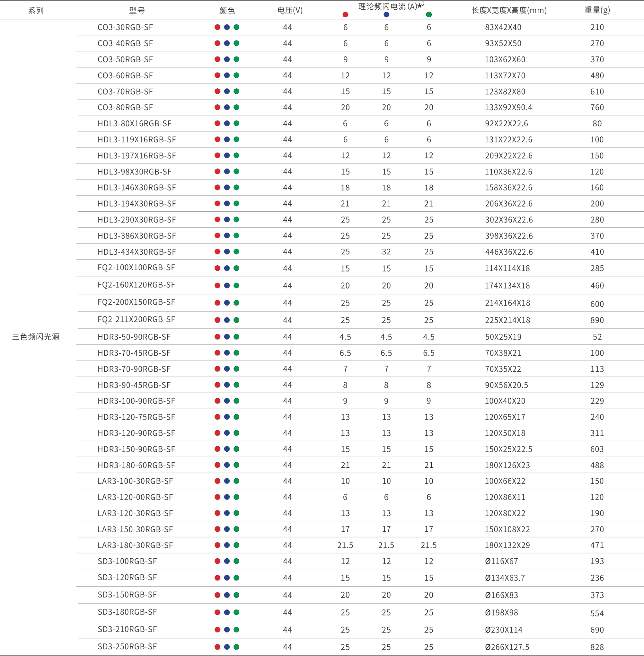Screen dimensions: 644x656
Task: Click the green dot in the HDR3-50-90RGB-SF row
Action: tap(236, 337)
